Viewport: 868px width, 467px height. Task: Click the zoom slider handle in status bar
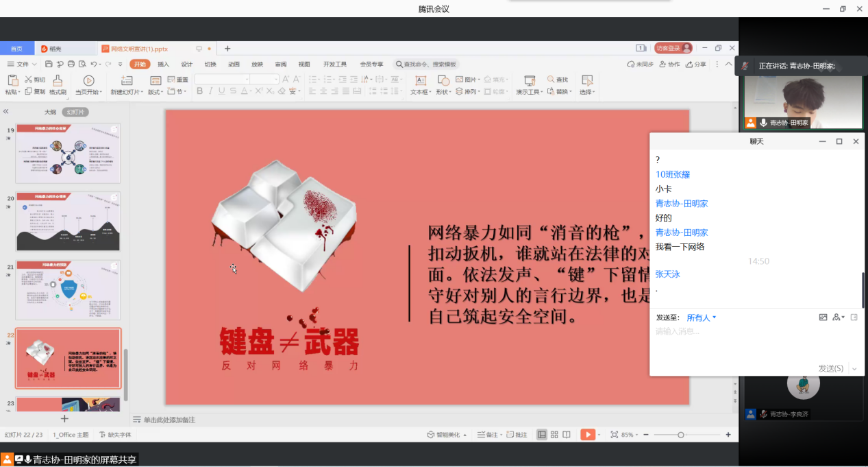(x=680, y=435)
